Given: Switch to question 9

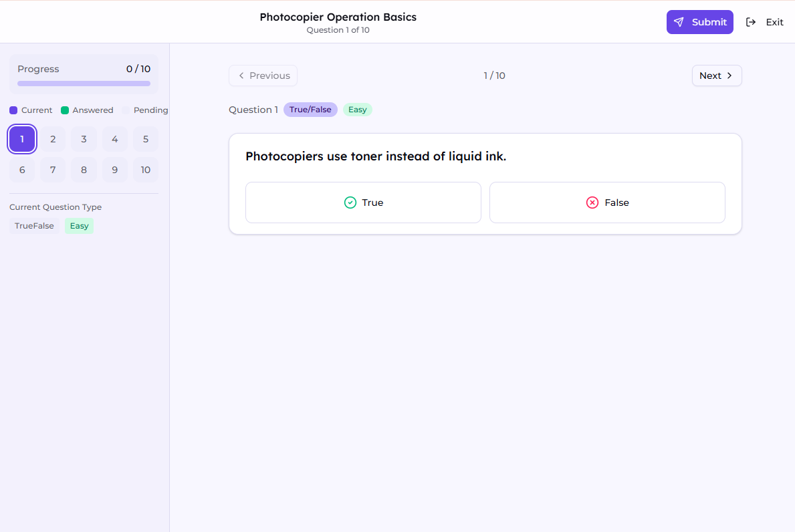Looking at the screenshot, I should click(114, 170).
